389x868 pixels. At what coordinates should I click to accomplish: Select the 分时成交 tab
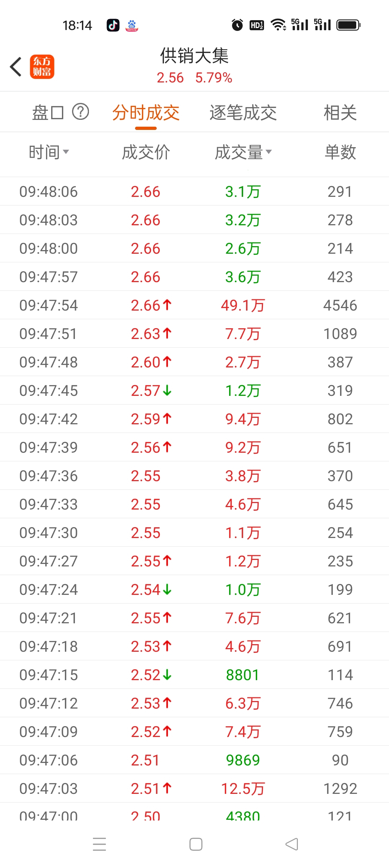tap(146, 113)
